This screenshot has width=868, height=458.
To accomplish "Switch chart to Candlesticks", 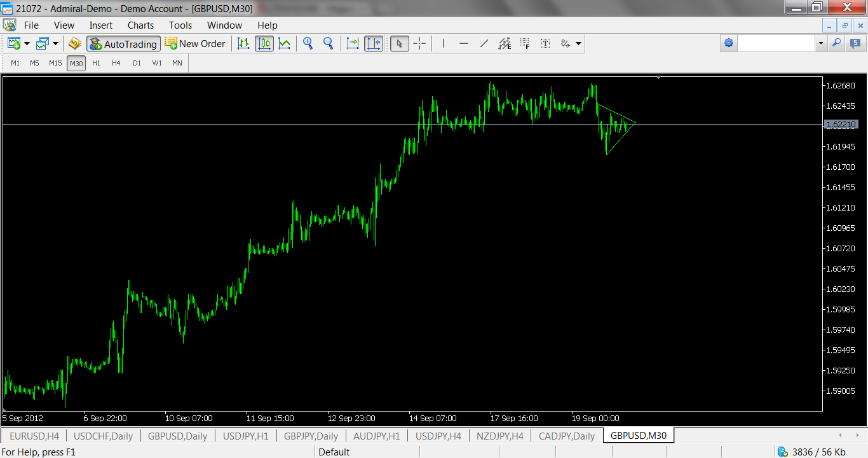I will coord(264,44).
